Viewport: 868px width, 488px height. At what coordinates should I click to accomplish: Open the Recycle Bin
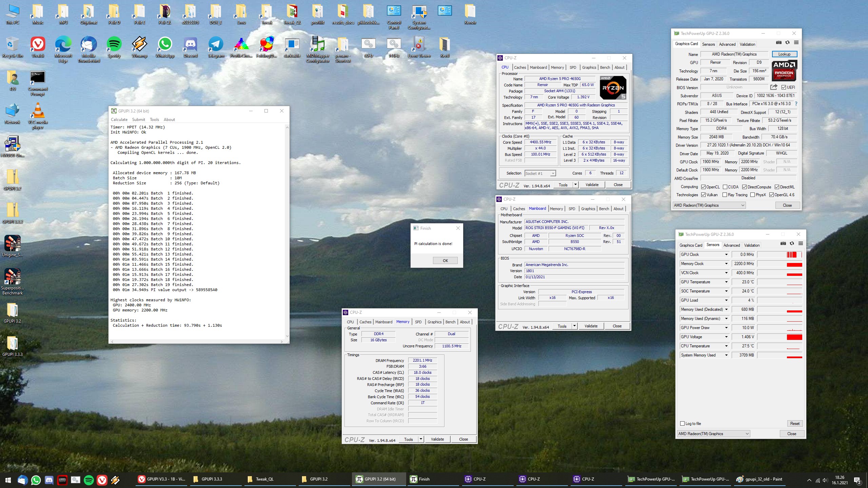pyautogui.click(x=13, y=47)
